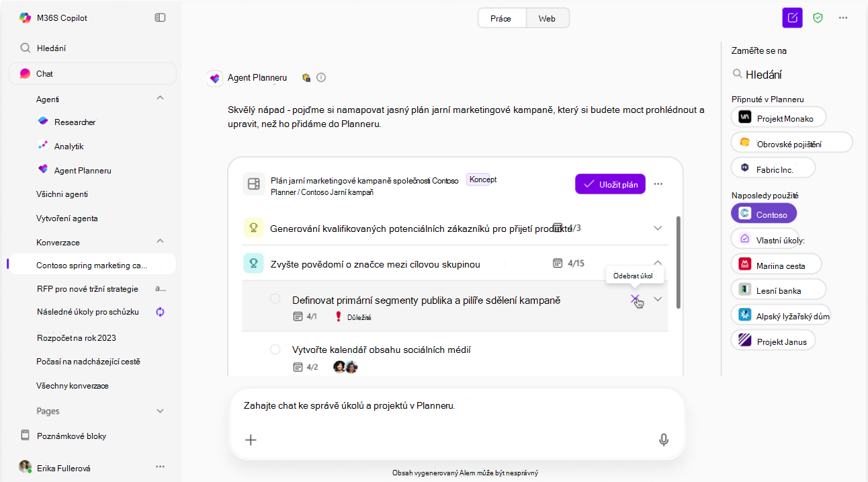Click Uložit plán button

point(610,184)
